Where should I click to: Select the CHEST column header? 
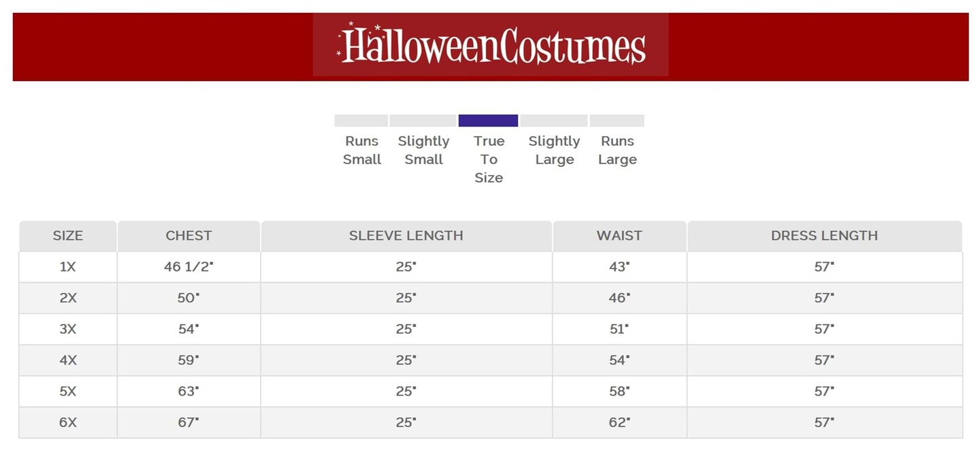coord(189,236)
